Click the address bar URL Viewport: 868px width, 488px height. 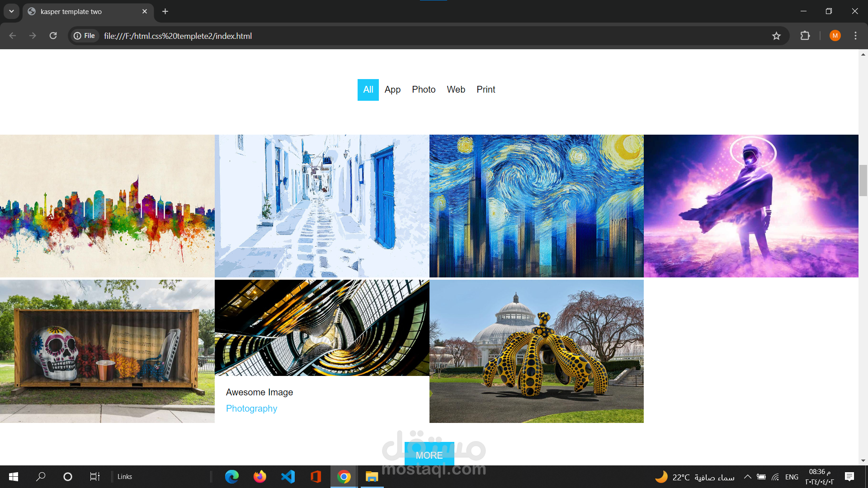tap(178, 36)
